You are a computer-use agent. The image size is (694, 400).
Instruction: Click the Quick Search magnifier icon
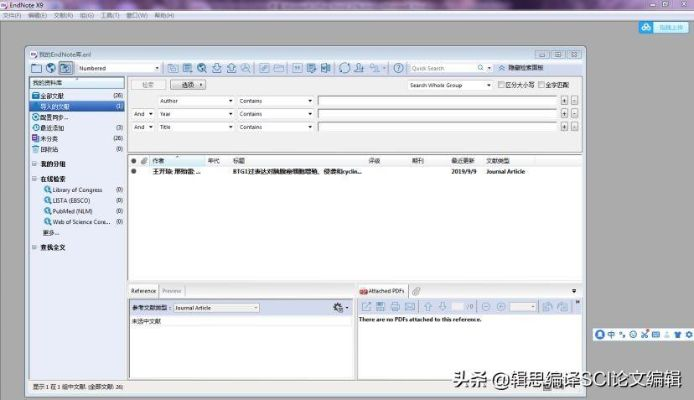click(x=481, y=68)
